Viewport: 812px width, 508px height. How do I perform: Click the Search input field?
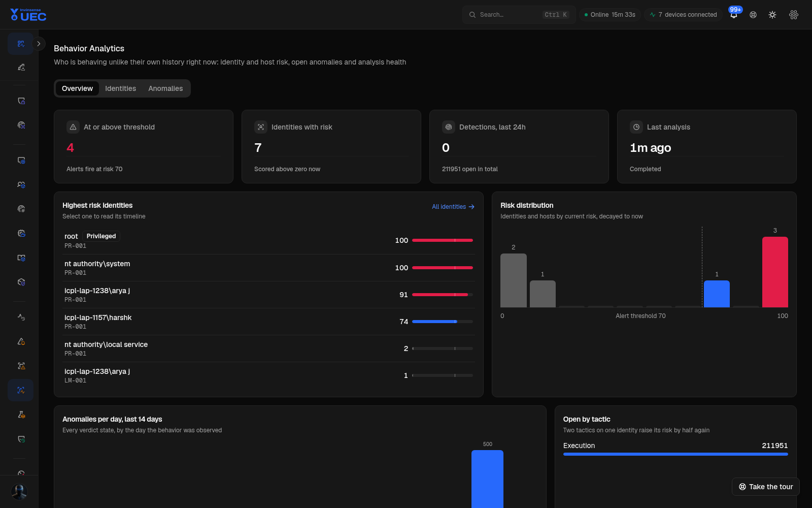pos(519,15)
